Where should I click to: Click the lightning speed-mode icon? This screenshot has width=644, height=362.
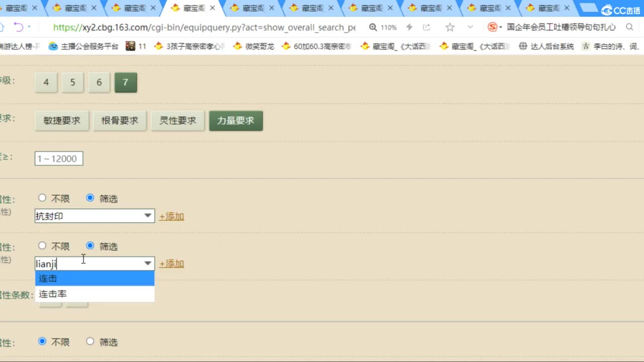click(x=410, y=27)
